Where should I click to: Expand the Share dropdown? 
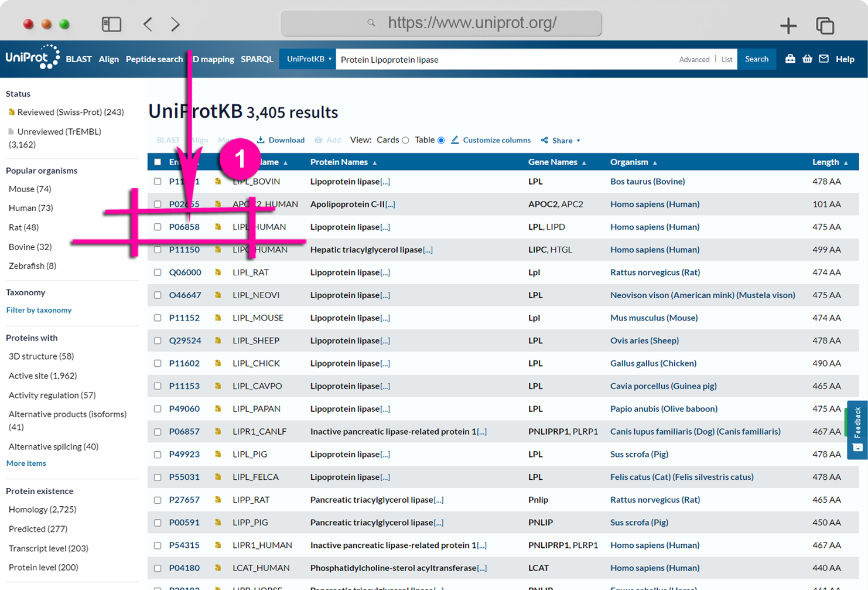pos(561,141)
